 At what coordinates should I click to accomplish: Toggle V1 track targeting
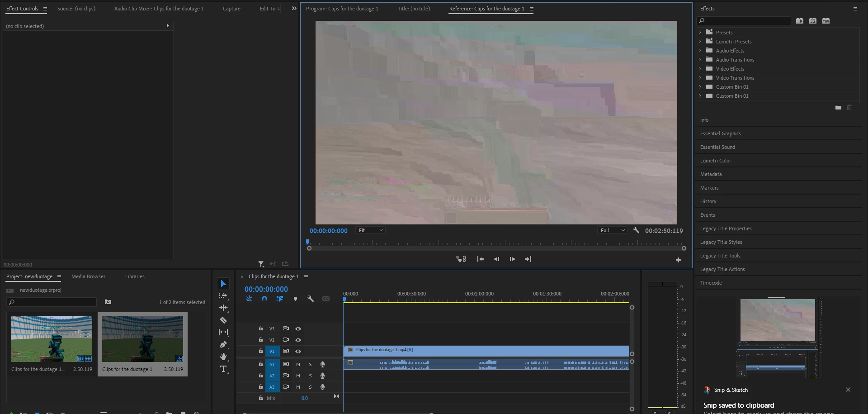[x=272, y=351]
